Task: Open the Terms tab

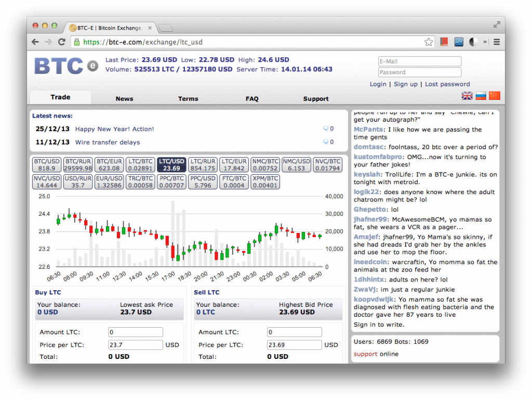Action: point(188,99)
